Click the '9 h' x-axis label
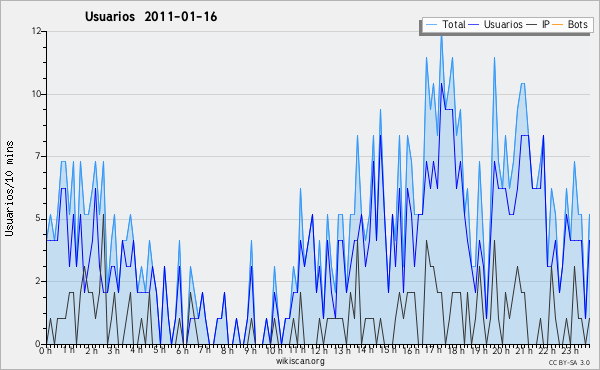 (250, 350)
